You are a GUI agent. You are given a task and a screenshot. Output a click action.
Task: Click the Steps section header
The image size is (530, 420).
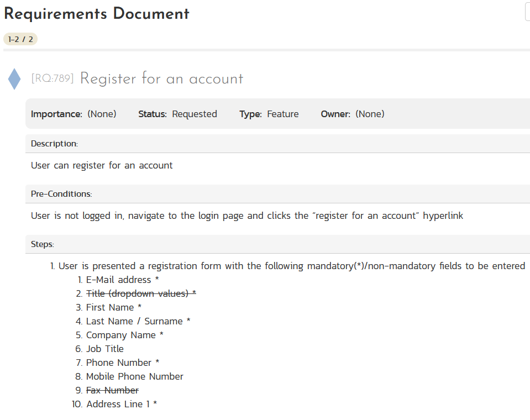coord(43,244)
